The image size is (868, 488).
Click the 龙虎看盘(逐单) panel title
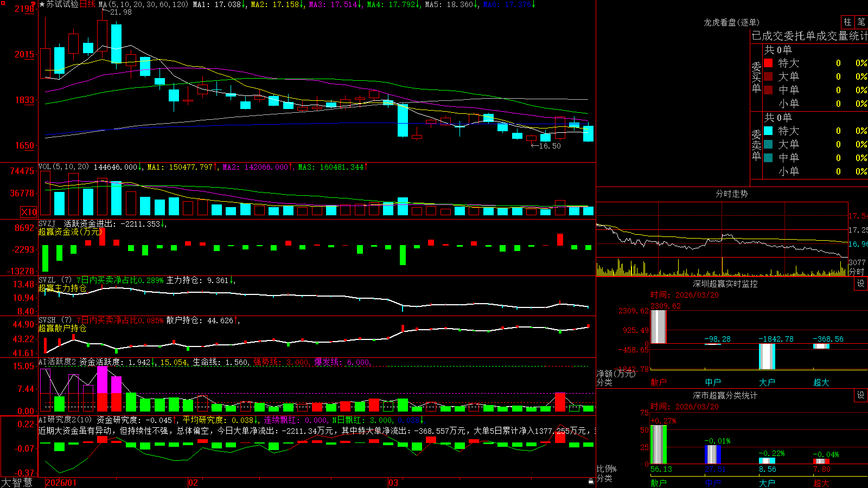(732, 22)
